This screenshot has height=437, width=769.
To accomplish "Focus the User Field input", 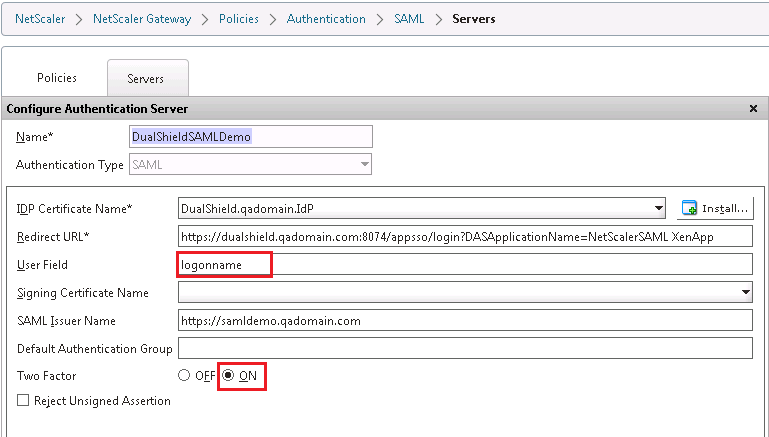I will (464, 264).
